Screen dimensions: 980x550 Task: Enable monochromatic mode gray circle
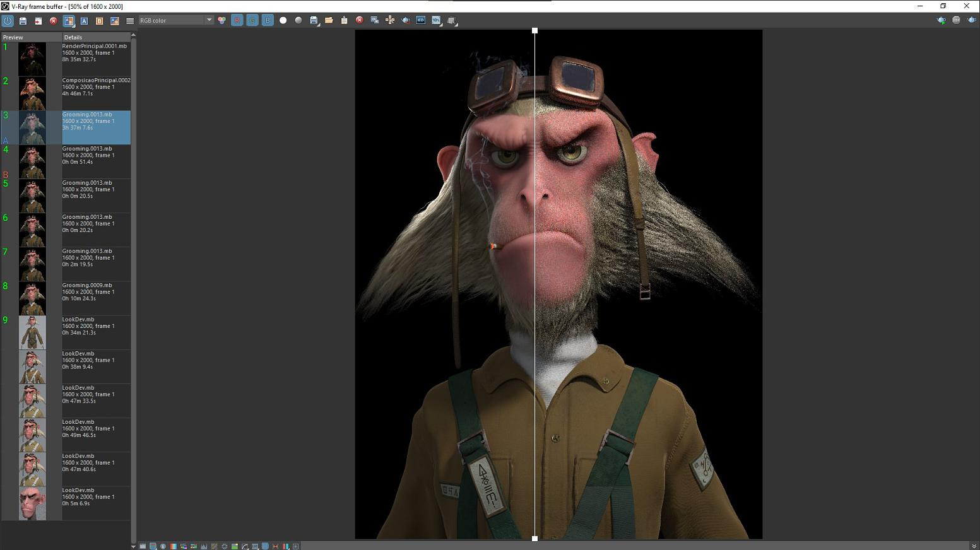click(298, 20)
